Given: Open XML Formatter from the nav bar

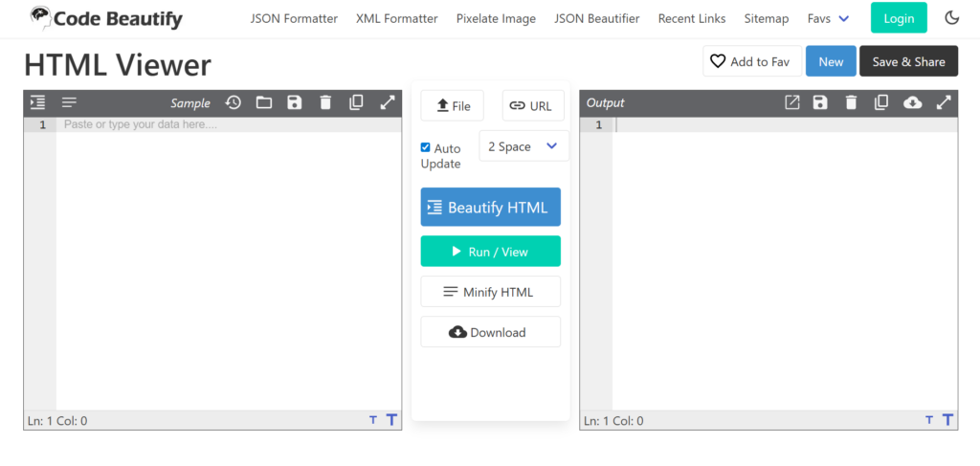Looking at the screenshot, I should [x=397, y=19].
